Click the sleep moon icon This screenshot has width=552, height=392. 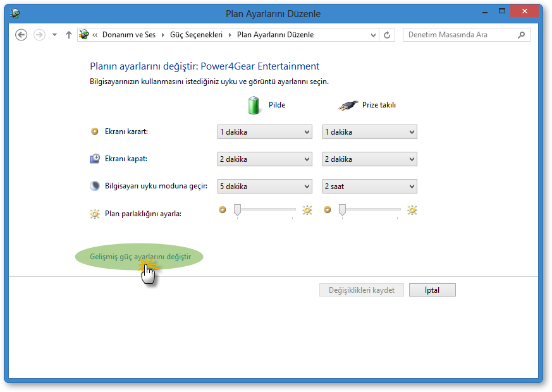pyautogui.click(x=95, y=186)
